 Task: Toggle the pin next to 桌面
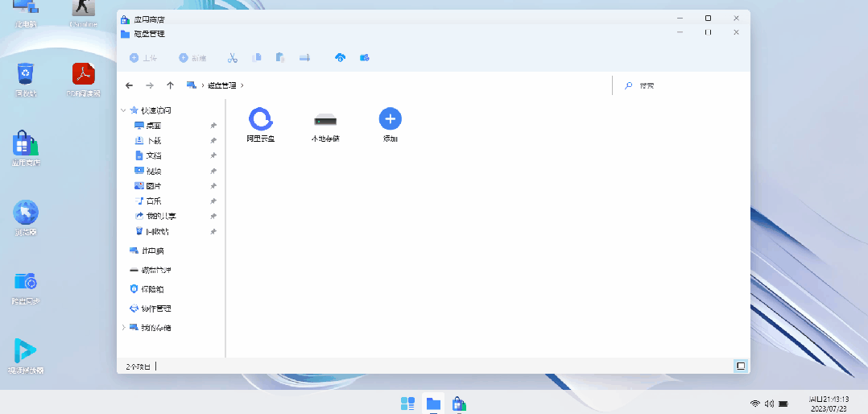(x=213, y=126)
